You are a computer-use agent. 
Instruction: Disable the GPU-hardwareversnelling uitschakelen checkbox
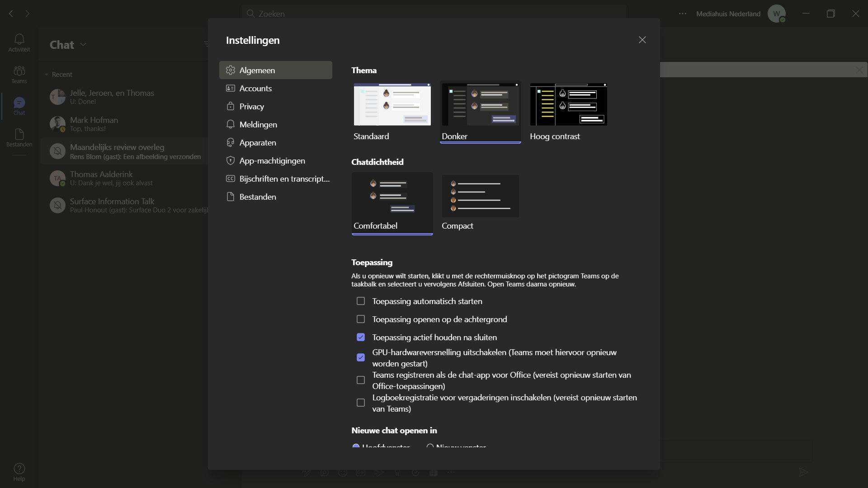pos(360,357)
